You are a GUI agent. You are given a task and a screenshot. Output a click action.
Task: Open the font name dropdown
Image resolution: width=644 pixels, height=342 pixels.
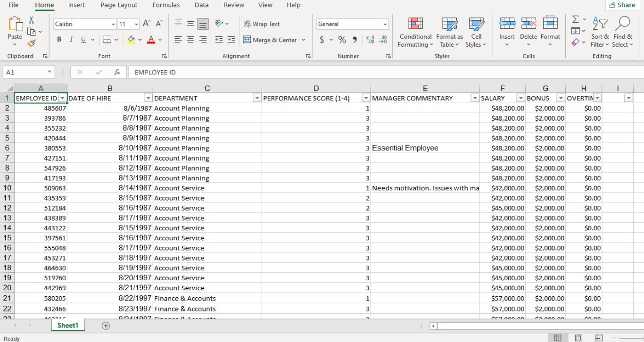point(113,24)
